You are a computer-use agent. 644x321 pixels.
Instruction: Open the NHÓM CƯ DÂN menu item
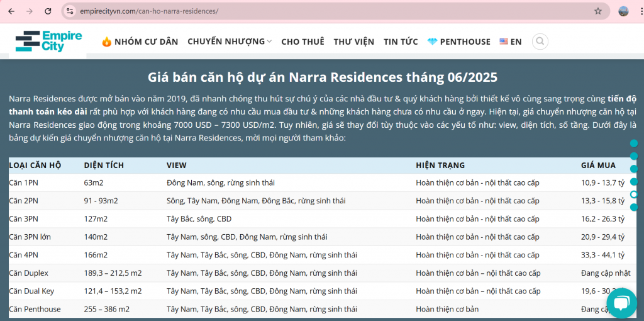(140, 42)
